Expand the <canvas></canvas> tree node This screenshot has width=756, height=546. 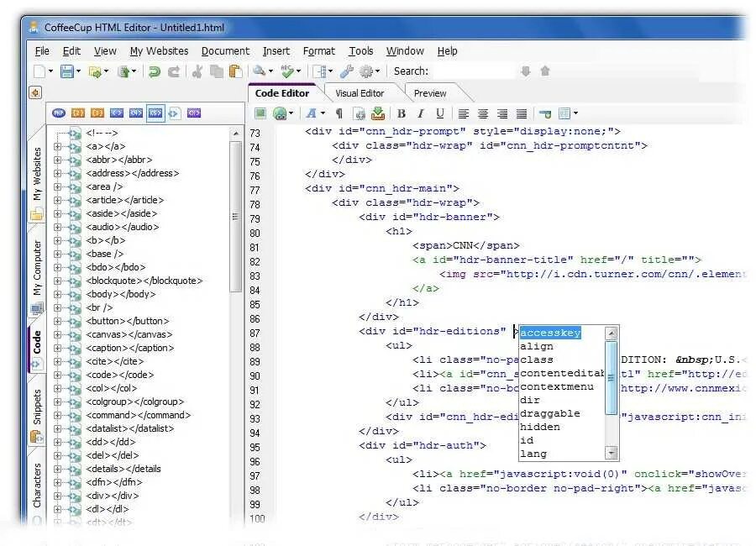tap(57, 334)
